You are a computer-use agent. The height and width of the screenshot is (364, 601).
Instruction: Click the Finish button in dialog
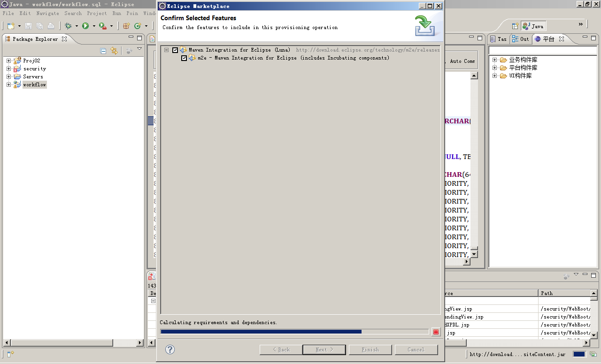click(370, 349)
